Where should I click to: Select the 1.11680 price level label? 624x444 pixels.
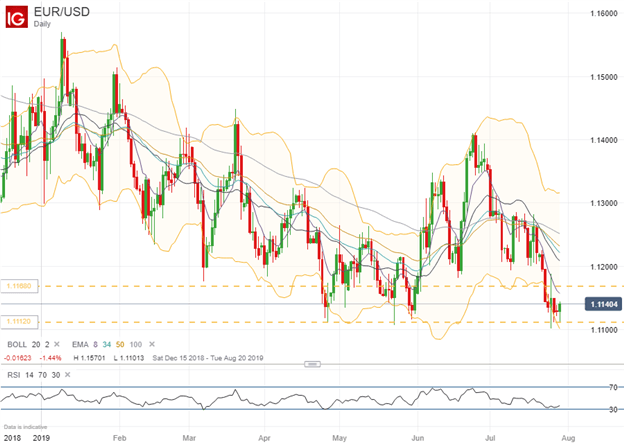[x=19, y=286]
